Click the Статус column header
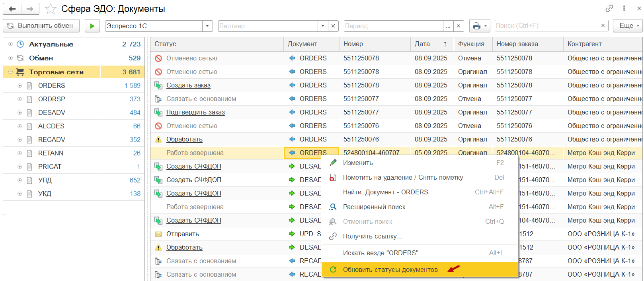644x281 pixels. pyautogui.click(x=217, y=44)
